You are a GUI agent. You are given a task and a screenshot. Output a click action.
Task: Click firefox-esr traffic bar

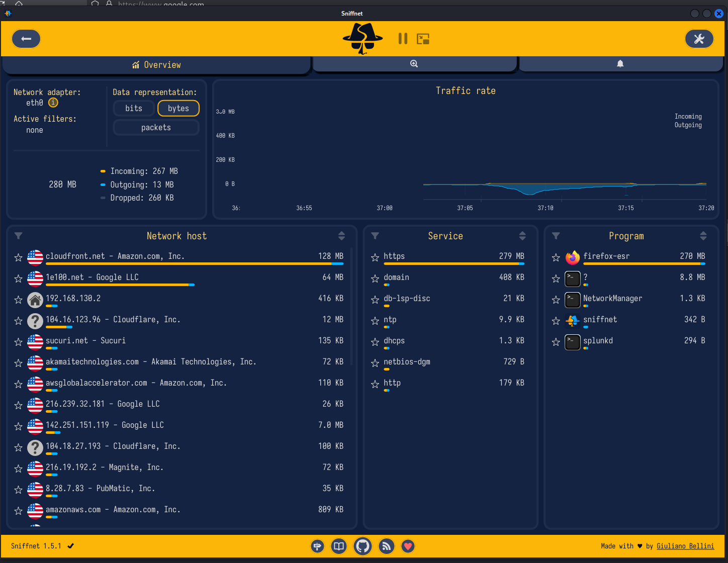point(644,263)
